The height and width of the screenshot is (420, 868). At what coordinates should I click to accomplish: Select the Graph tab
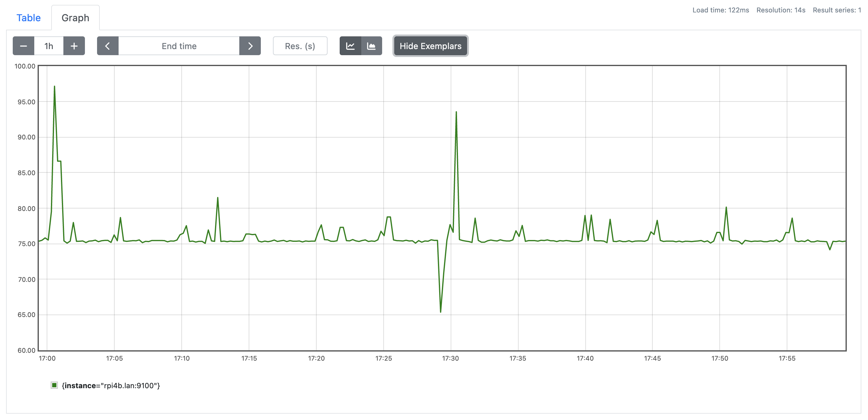75,18
